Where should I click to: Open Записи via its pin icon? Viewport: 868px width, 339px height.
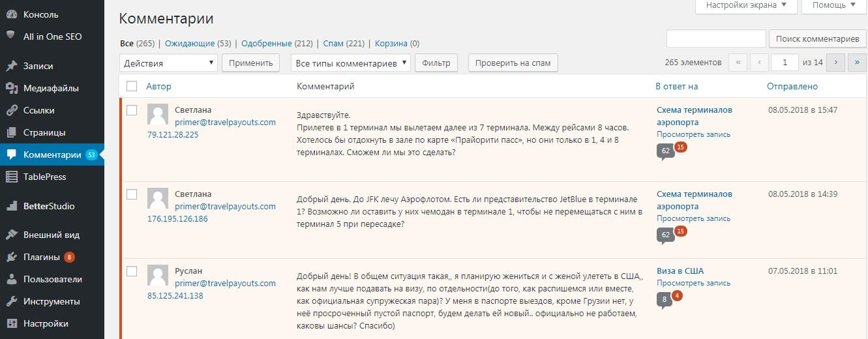point(11,66)
